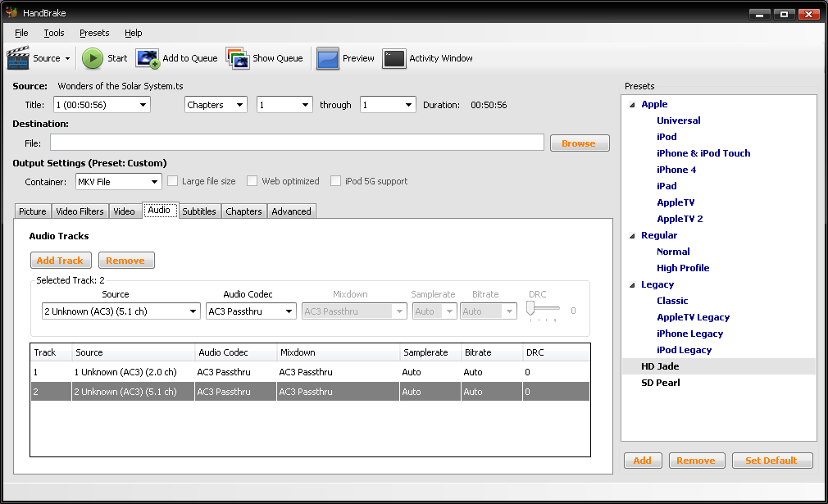Open the Chapters mode dropdown

[216, 105]
